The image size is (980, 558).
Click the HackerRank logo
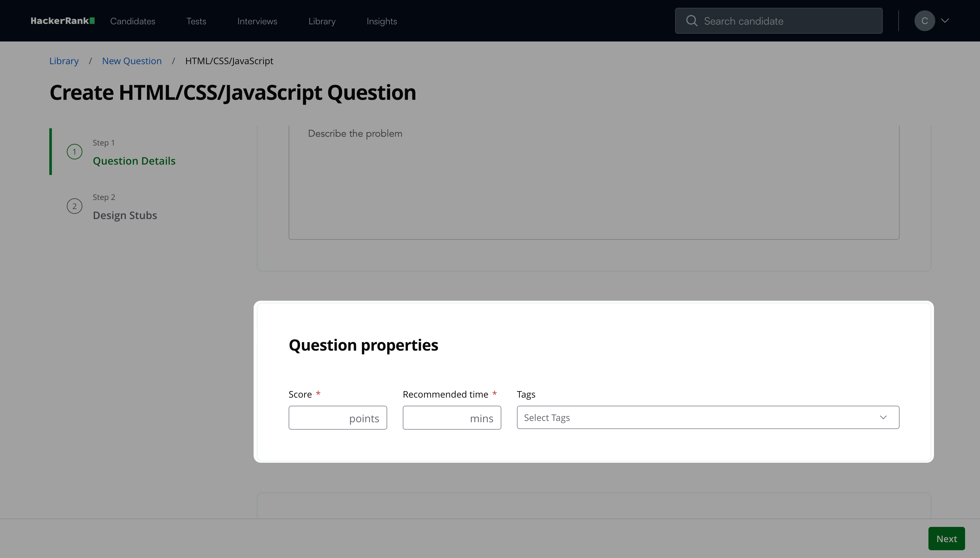point(63,21)
